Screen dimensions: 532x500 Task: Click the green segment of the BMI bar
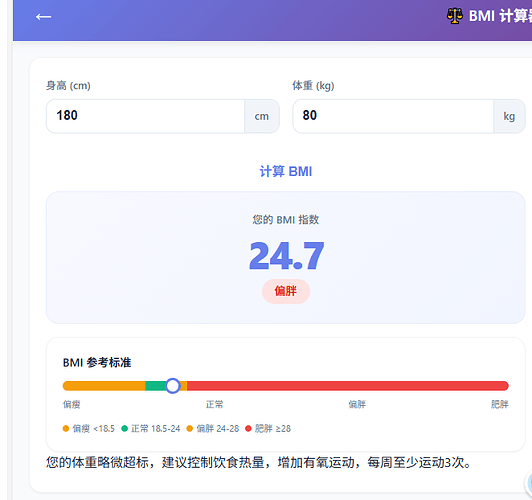click(156, 386)
